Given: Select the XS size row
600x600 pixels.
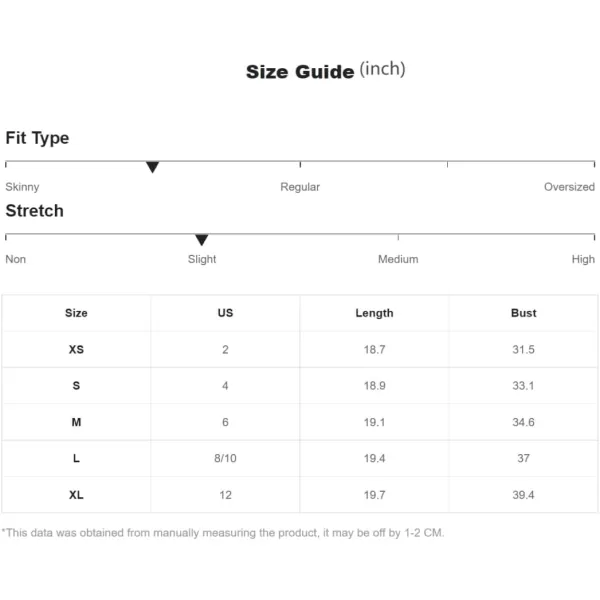Looking at the screenshot, I should coord(300,349).
